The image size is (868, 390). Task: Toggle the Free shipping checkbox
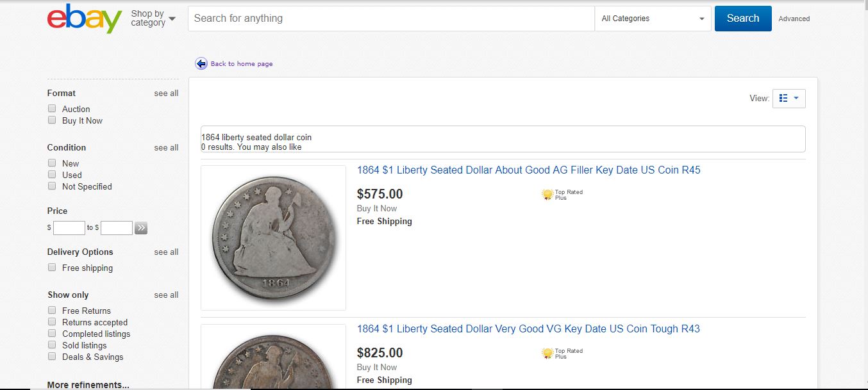pos(52,268)
